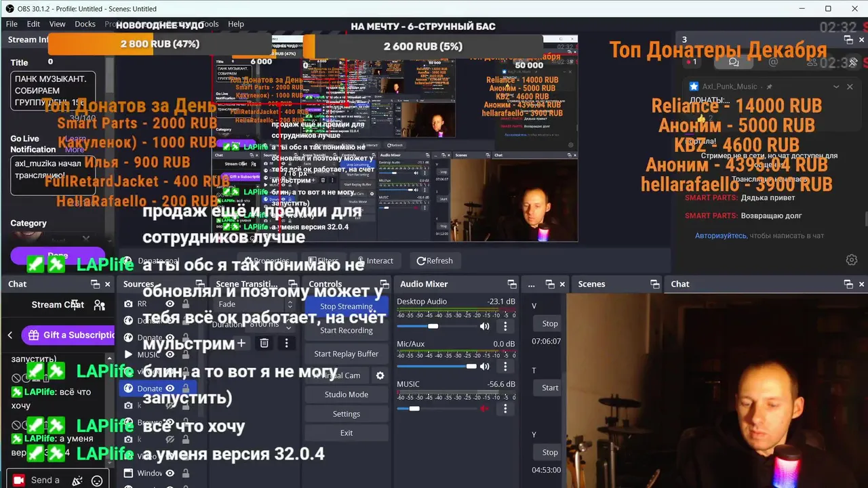Screen dimensions: 868x488
Task: Lock the RR source
Action: pyautogui.click(x=186, y=304)
